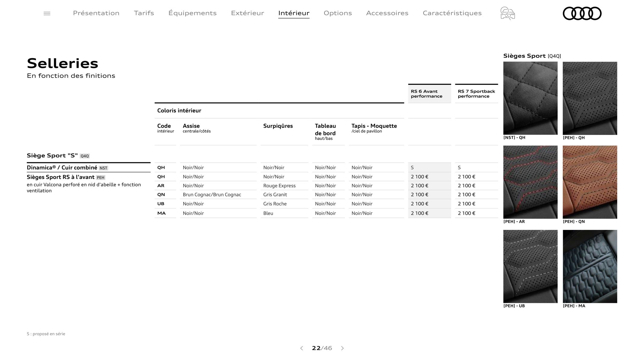The height and width of the screenshot is (362, 644).
Task: Click the [PEH] - MA seat thumbnail
Action: click(x=590, y=266)
